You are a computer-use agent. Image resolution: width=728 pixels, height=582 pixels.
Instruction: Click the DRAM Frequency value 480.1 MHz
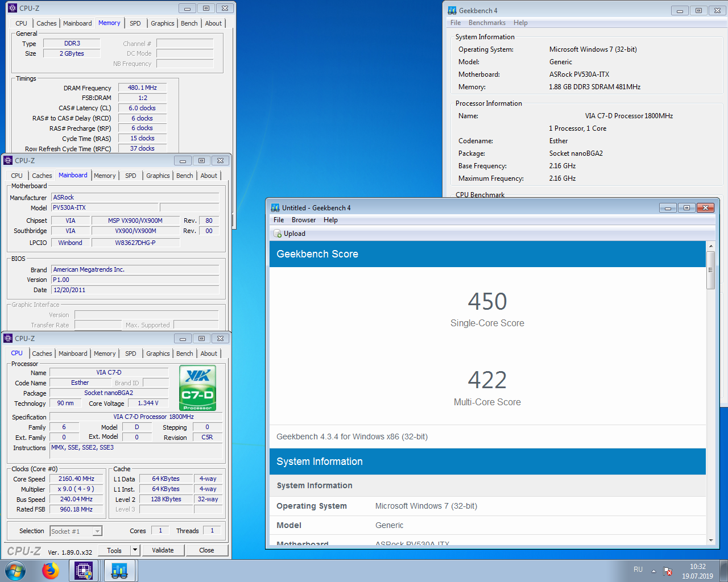click(x=142, y=88)
